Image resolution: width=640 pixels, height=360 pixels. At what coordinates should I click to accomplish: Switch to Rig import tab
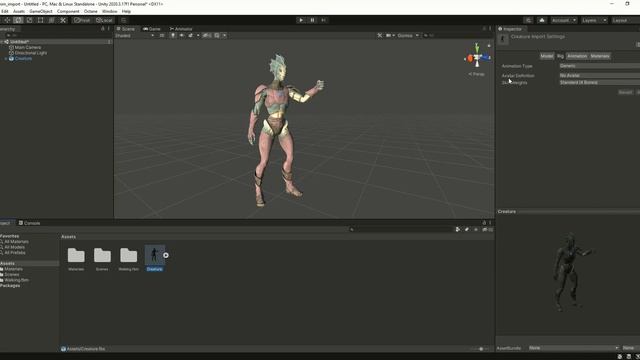click(560, 56)
